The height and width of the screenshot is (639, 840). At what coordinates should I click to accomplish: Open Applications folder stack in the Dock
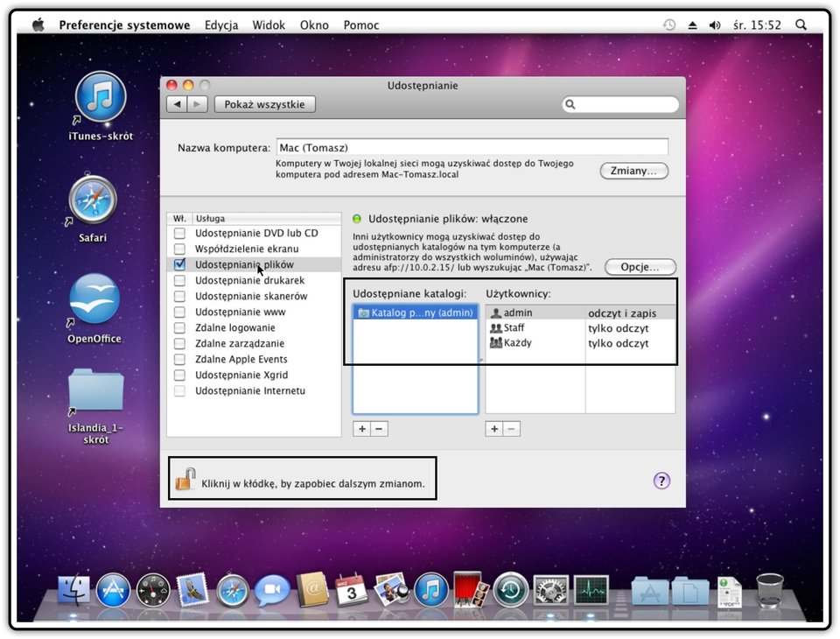pos(650,591)
